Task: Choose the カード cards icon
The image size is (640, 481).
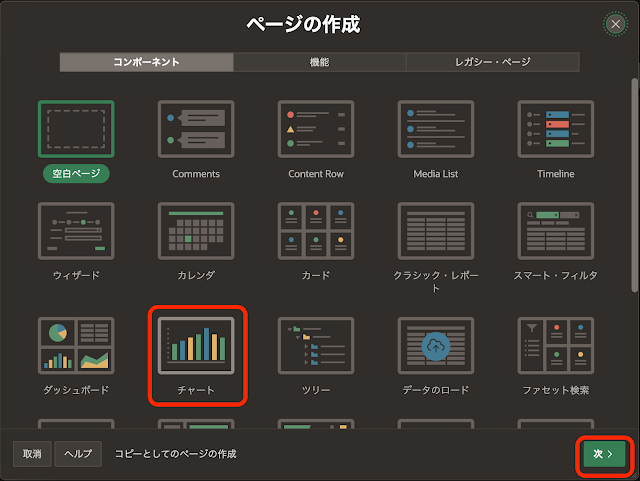Action: pos(316,231)
